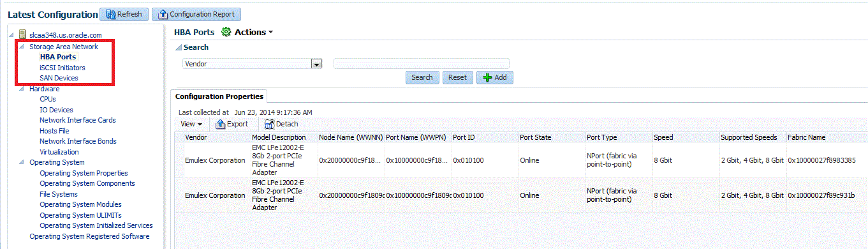Click the Last collected timestamp text
868x249 pixels.
[246, 112]
